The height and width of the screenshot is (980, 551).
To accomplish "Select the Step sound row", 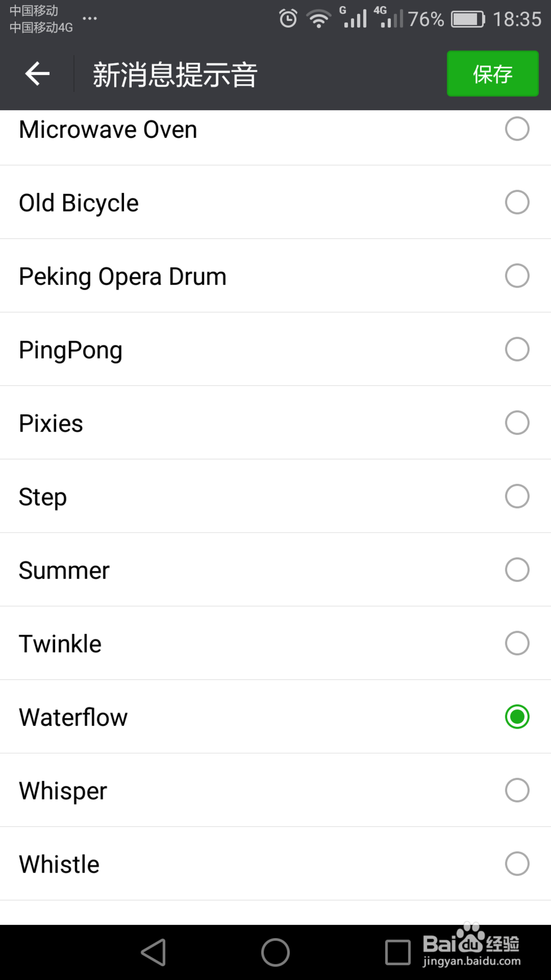I will tap(43, 497).
